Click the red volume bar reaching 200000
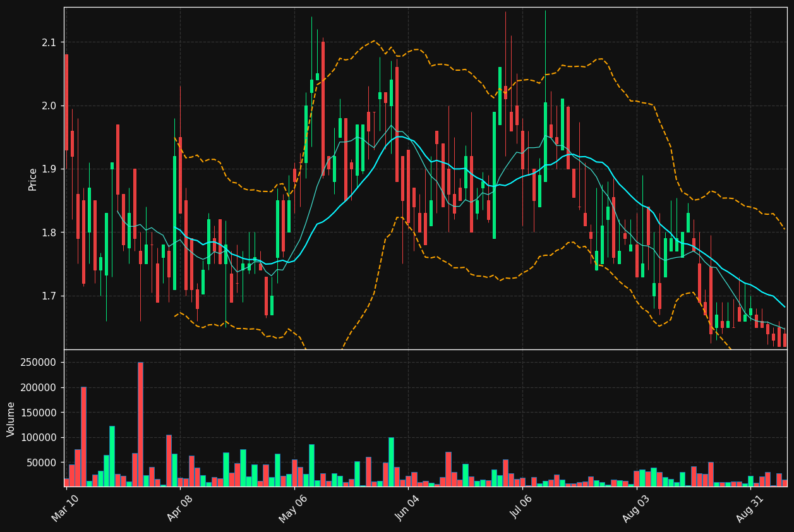The image size is (794, 532). click(x=83, y=437)
